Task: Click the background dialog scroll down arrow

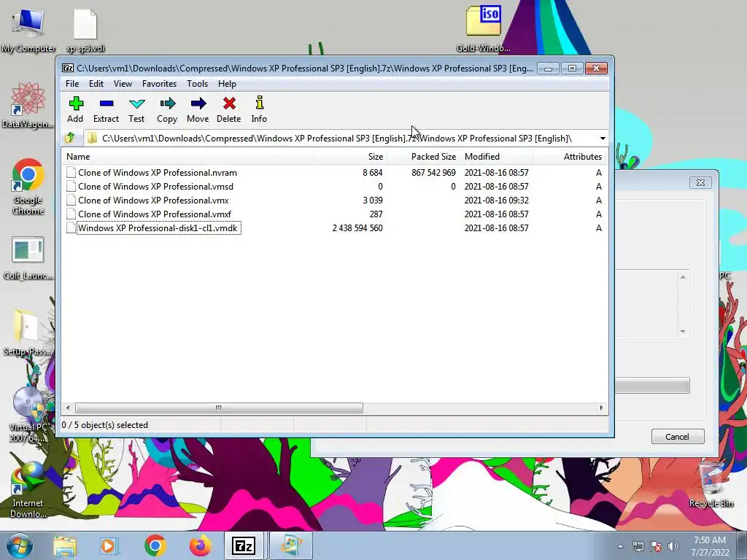Action: (683, 332)
